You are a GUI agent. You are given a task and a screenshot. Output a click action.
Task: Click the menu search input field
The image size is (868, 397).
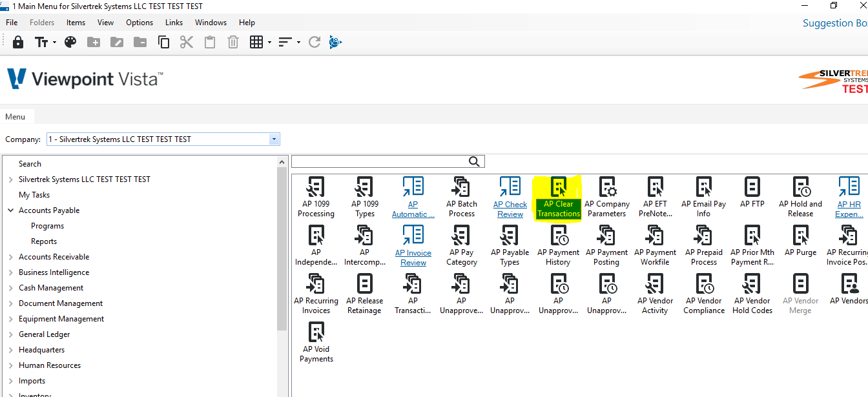(x=380, y=161)
